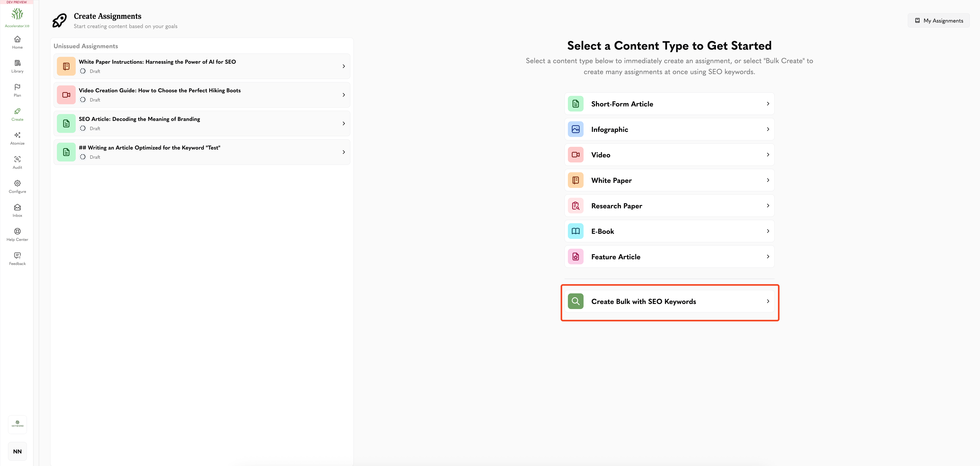Click the large rocket icon beside Create Assignments

pyautogui.click(x=59, y=21)
